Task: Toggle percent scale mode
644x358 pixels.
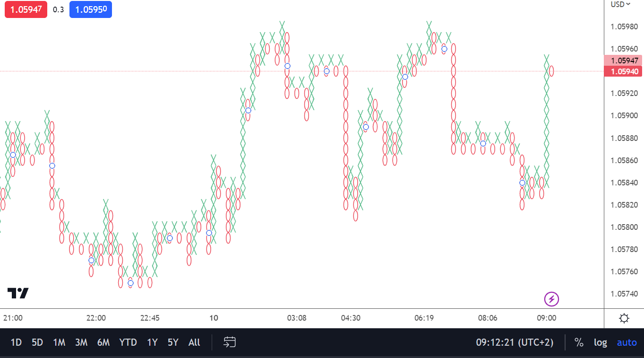Action: pos(579,342)
